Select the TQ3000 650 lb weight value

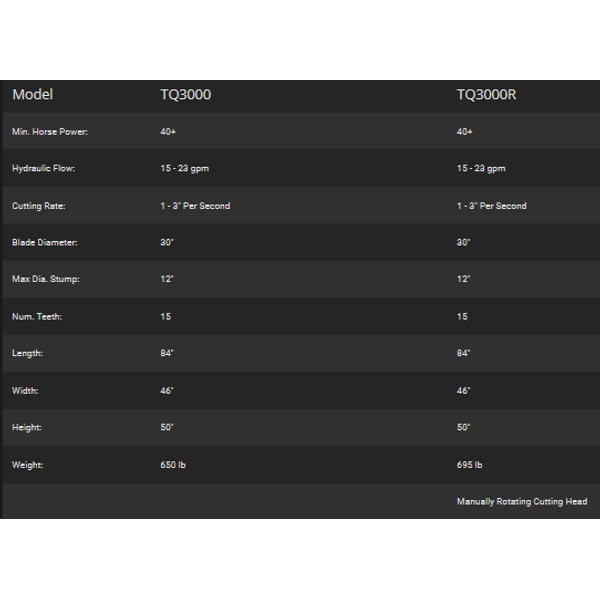(173, 465)
